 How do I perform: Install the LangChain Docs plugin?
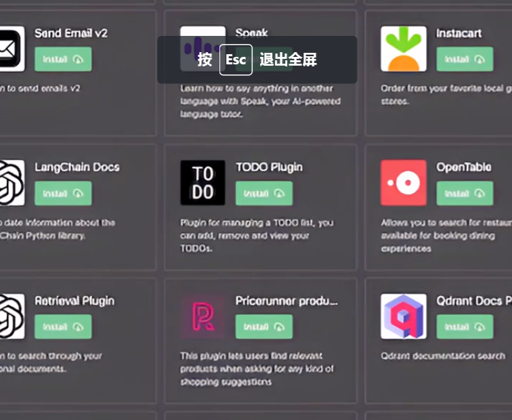coord(63,193)
